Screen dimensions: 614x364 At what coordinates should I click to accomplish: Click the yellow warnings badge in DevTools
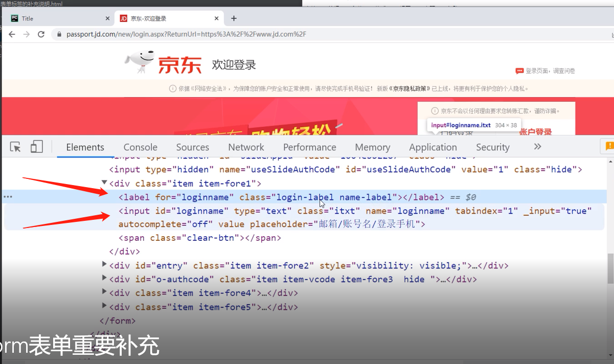pos(609,146)
